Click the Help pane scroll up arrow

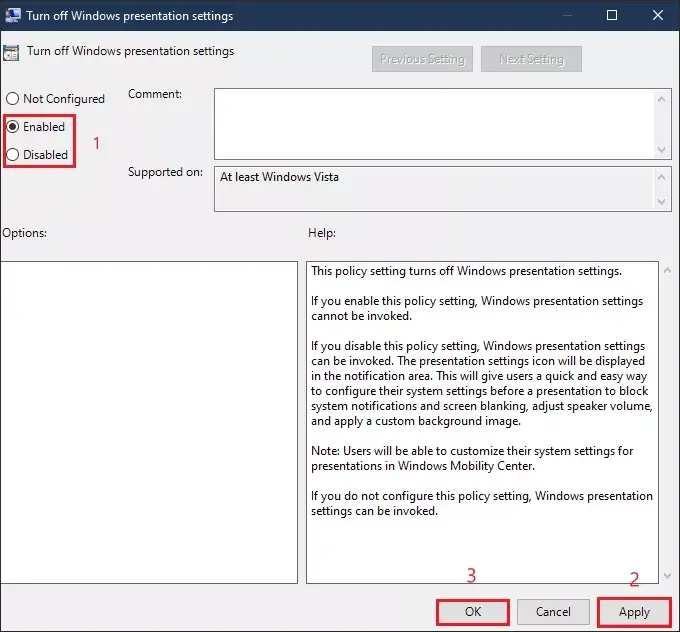[667, 271]
